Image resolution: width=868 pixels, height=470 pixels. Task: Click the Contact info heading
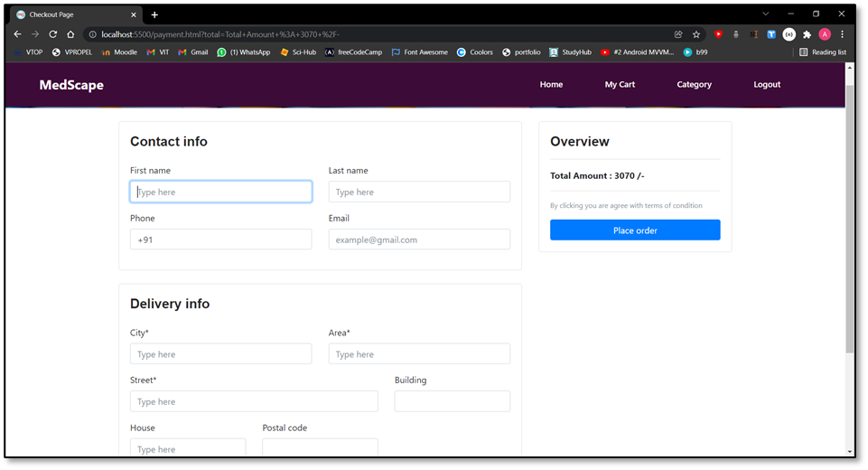169,141
